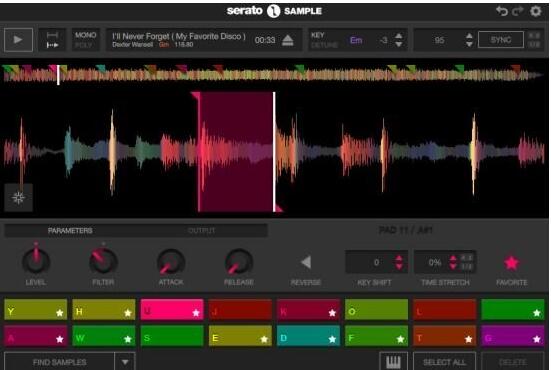Click the TIME STRETCH percent field
Screen dimensions: 551x370
point(435,262)
